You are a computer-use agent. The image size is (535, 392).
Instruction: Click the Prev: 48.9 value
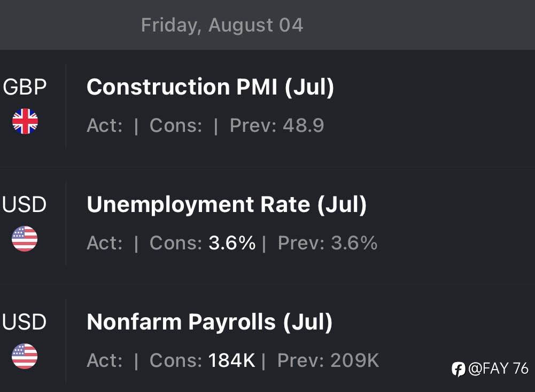[x=277, y=126]
